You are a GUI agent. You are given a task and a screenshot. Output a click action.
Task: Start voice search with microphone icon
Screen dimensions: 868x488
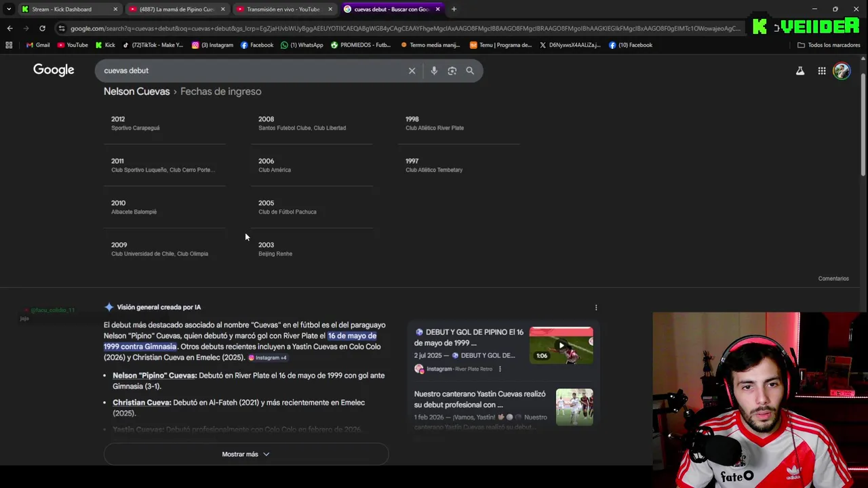(434, 70)
